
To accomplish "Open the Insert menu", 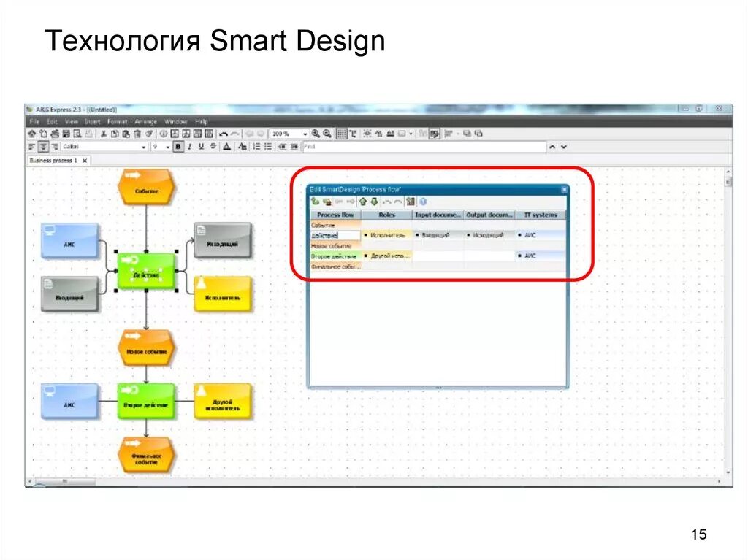I will [93, 122].
